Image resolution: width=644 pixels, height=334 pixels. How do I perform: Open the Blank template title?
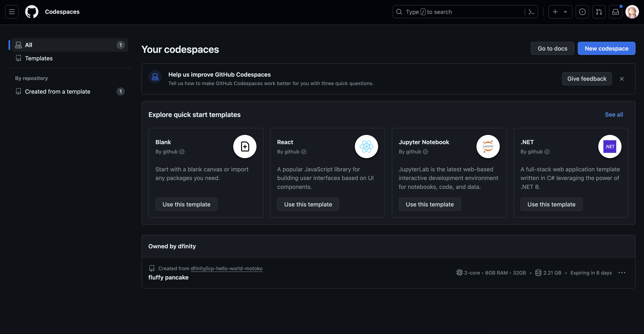point(163,142)
